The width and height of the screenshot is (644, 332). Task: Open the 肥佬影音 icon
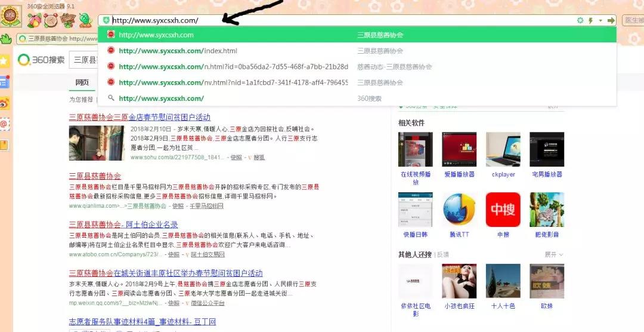[x=547, y=210]
